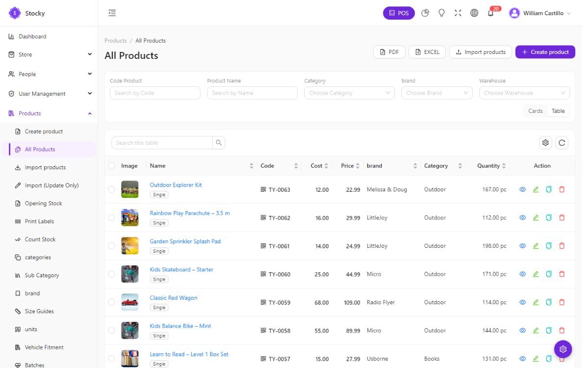The height and width of the screenshot is (368, 588).
Task: Export products as PDF
Action: pos(390,52)
